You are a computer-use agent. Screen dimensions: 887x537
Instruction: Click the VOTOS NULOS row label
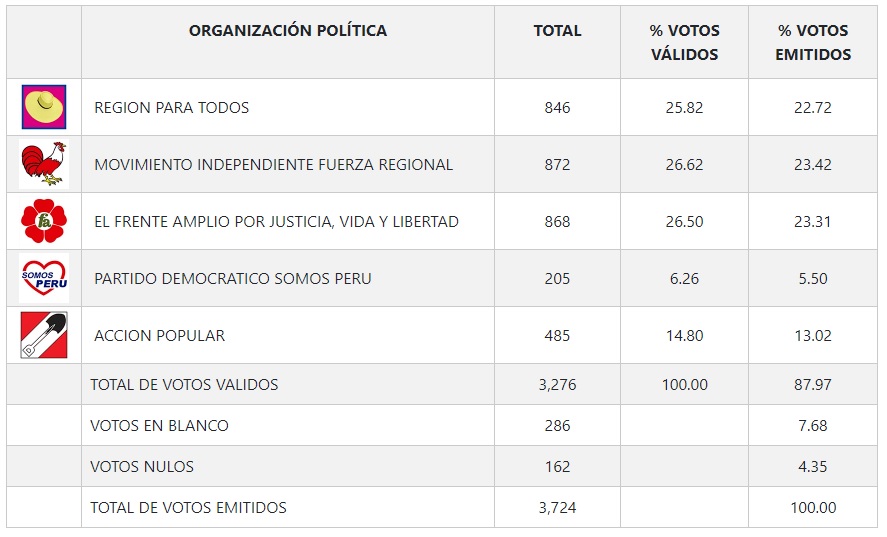point(142,467)
